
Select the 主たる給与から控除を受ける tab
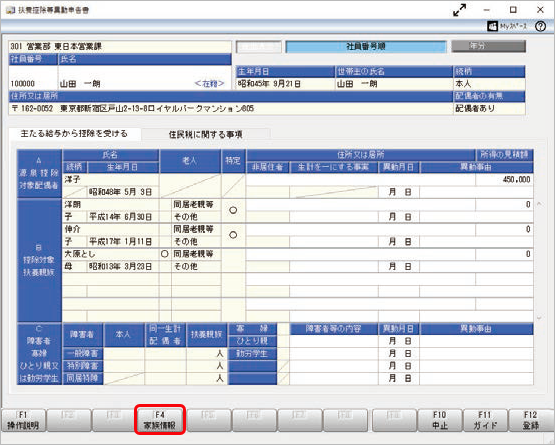pyautogui.click(x=74, y=133)
